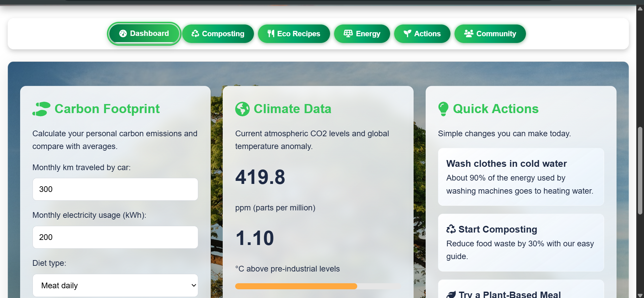The height and width of the screenshot is (298, 644).
Task: Click the Plant-Based Meal leaf icon
Action: coord(451,295)
